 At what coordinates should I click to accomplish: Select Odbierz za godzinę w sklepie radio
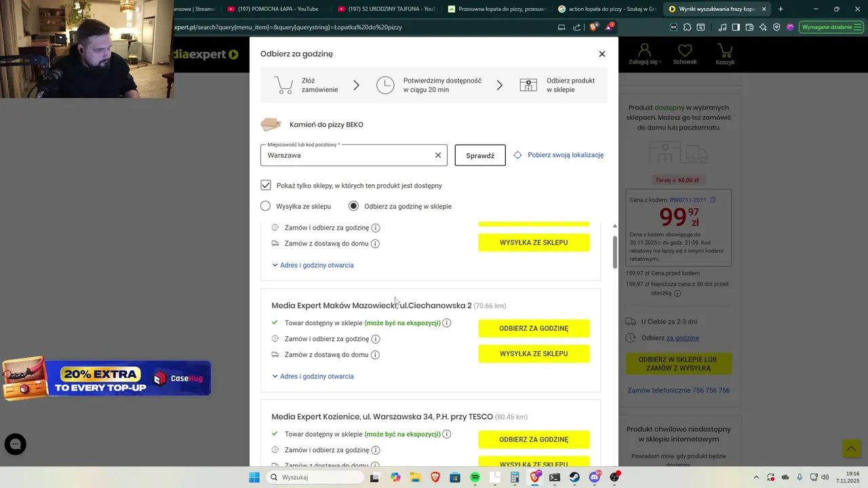click(353, 206)
